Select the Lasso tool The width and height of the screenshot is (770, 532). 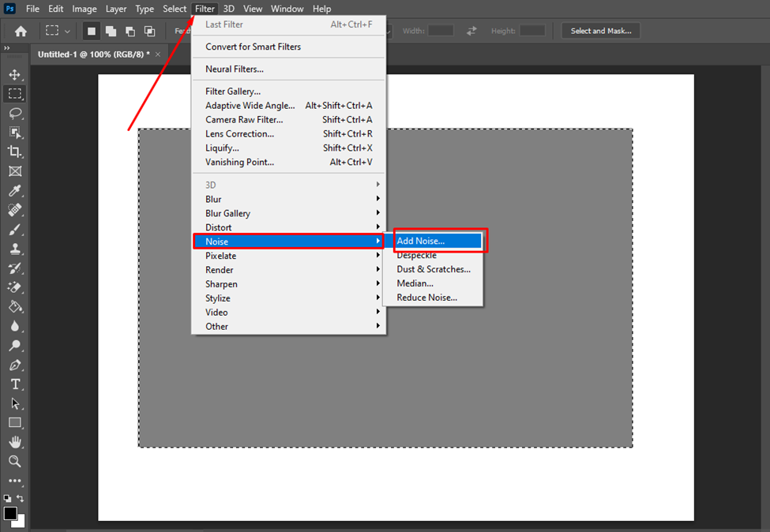15,114
